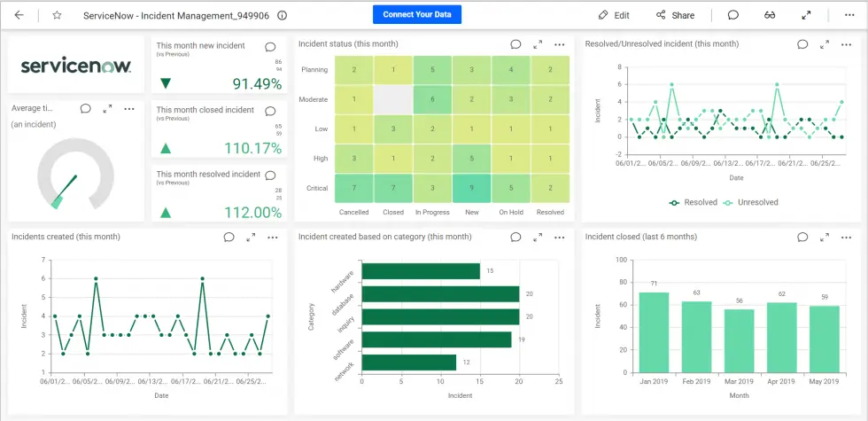Image resolution: width=868 pixels, height=421 pixels.
Task: Click the glasses view mode icon
Action: pyautogui.click(x=770, y=15)
